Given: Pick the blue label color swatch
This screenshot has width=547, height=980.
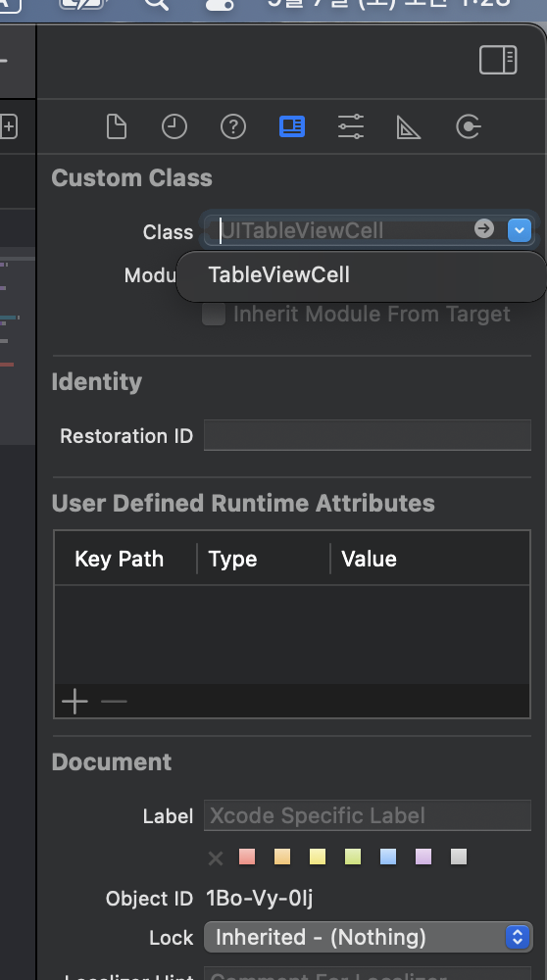Looking at the screenshot, I should (388, 857).
